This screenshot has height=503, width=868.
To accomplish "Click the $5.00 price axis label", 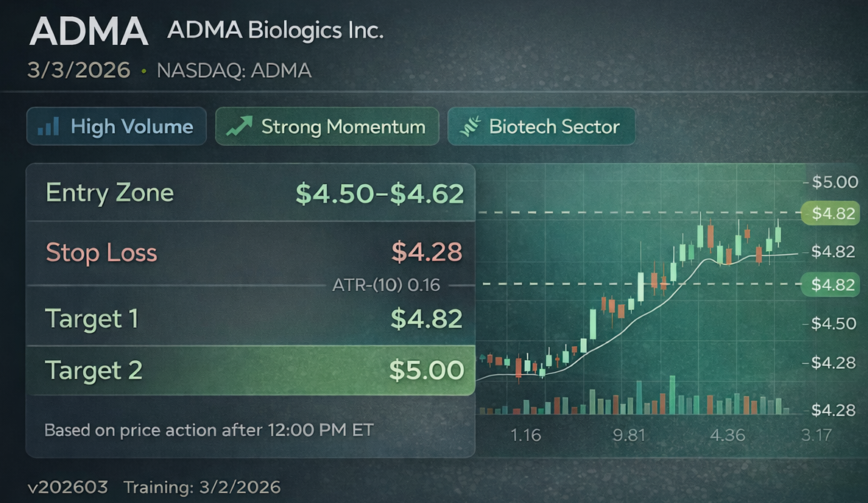I will point(836,182).
